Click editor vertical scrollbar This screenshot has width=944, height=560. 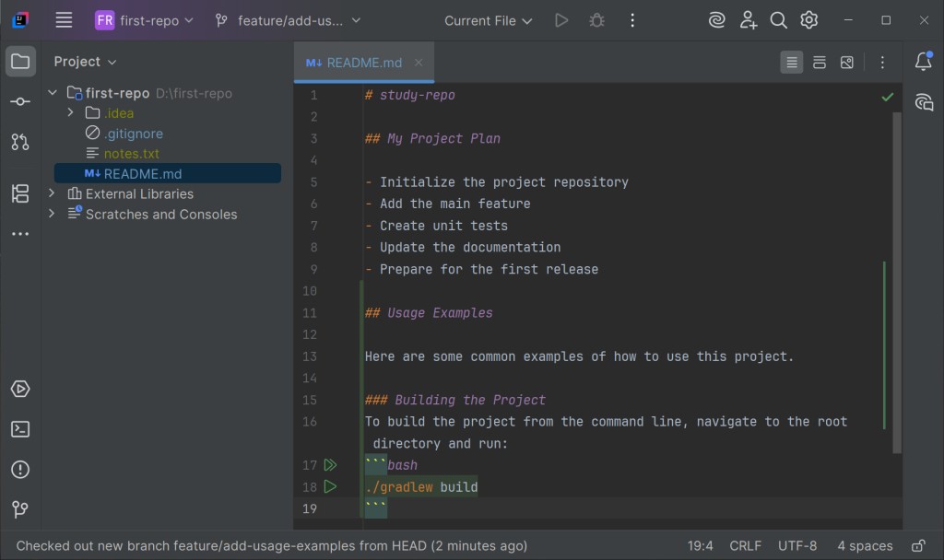pos(897,283)
